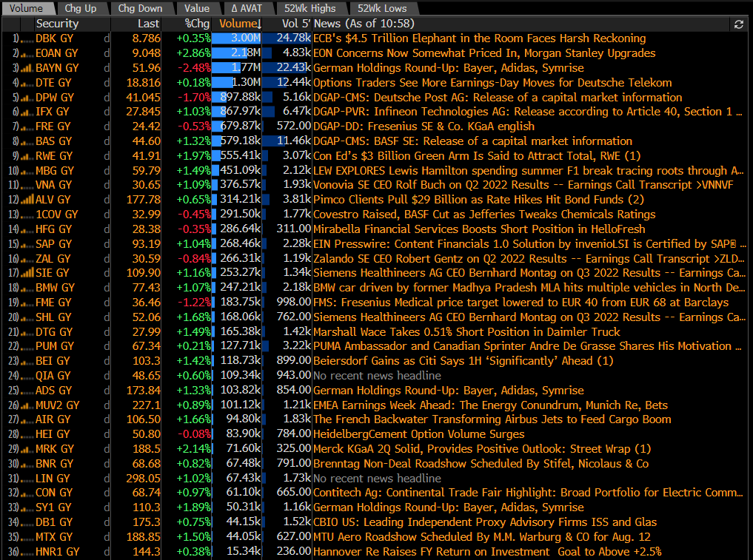Open the Δ AVAT tab
The width and height of the screenshot is (753, 560).
click(x=247, y=8)
